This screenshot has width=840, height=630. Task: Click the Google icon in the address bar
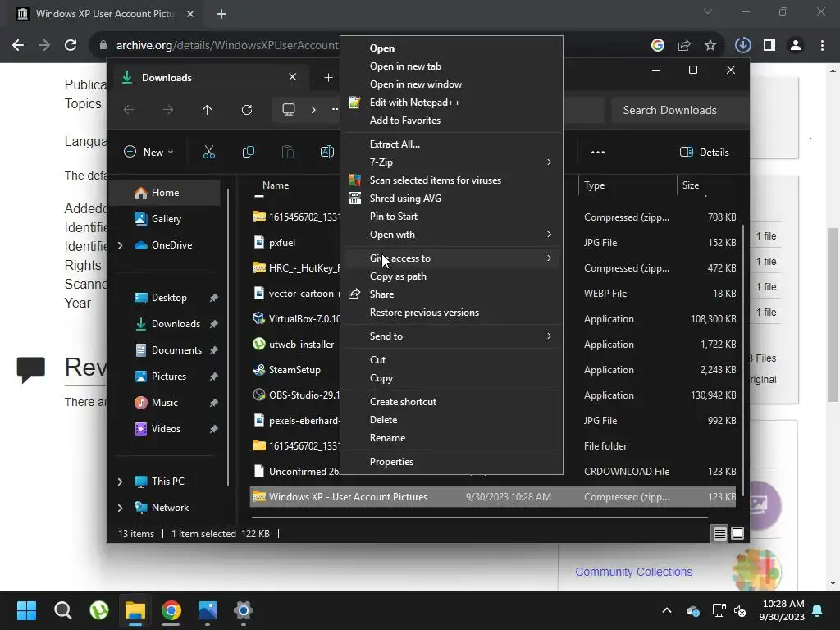[x=658, y=46]
